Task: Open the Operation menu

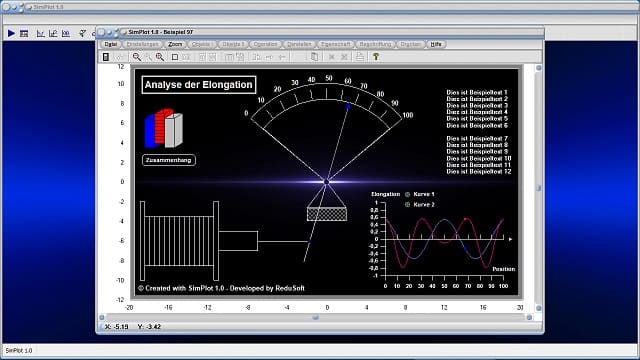Action: coord(265,44)
